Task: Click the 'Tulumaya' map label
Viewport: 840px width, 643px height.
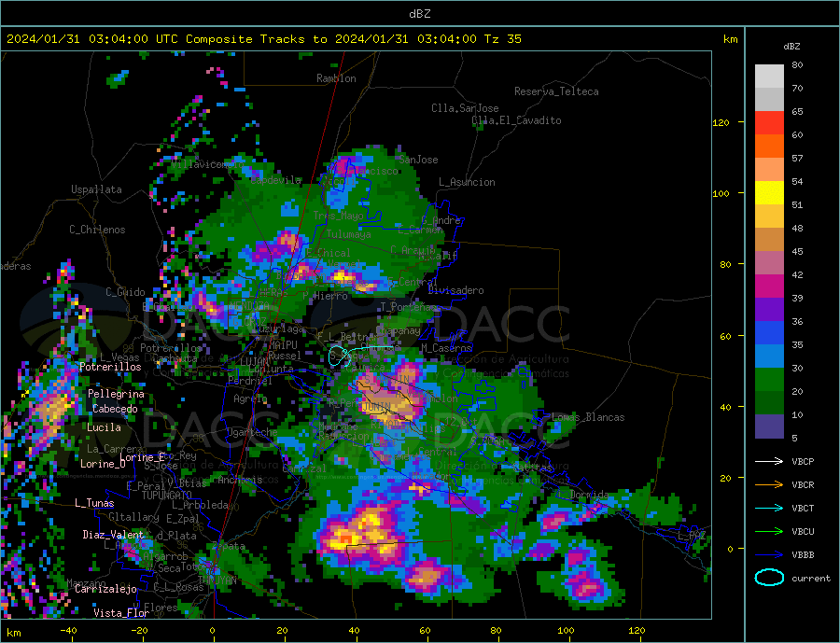Action: (349, 234)
